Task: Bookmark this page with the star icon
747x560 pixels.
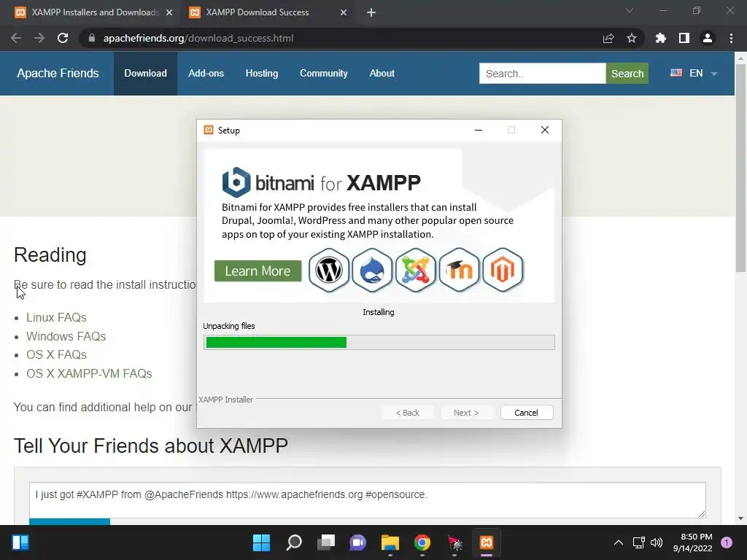Action: pyautogui.click(x=632, y=38)
